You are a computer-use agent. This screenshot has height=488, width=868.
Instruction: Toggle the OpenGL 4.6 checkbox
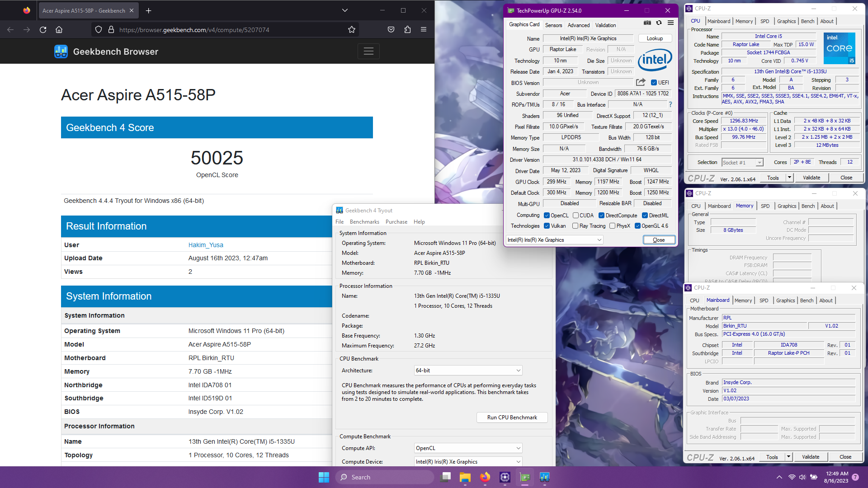coord(637,226)
